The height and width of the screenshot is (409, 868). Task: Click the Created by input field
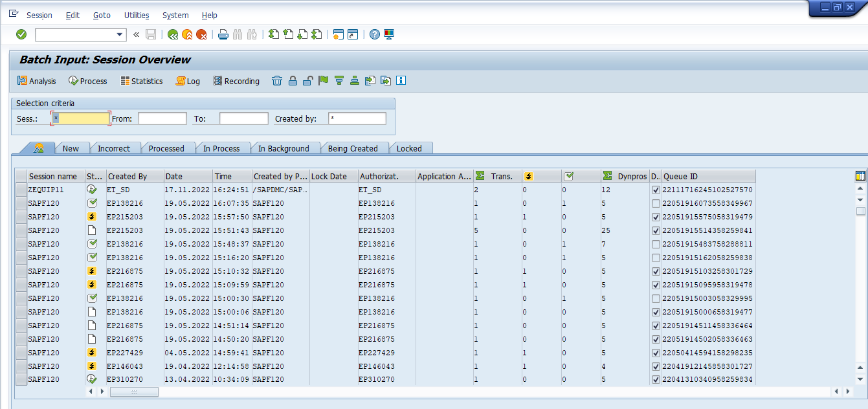pos(357,118)
